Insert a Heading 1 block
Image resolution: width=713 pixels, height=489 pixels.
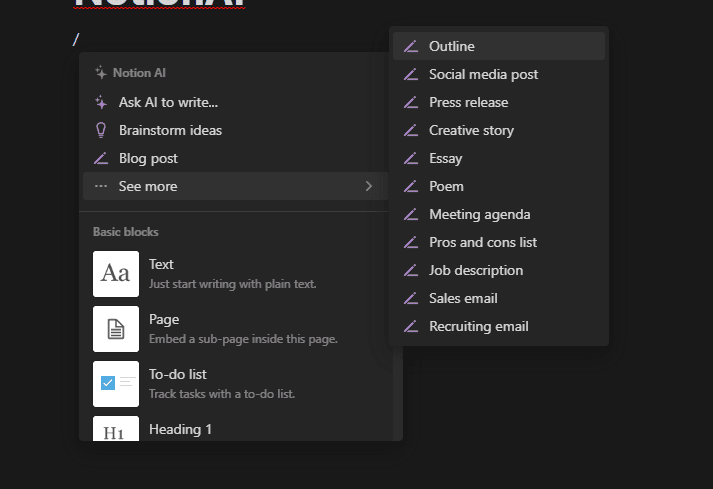click(x=236, y=428)
